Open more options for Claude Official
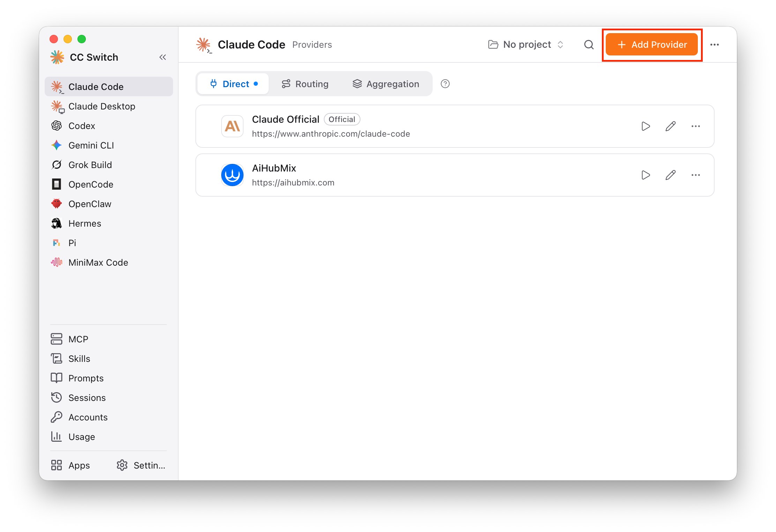Viewport: 776px width, 532px height. pos(696,126)
